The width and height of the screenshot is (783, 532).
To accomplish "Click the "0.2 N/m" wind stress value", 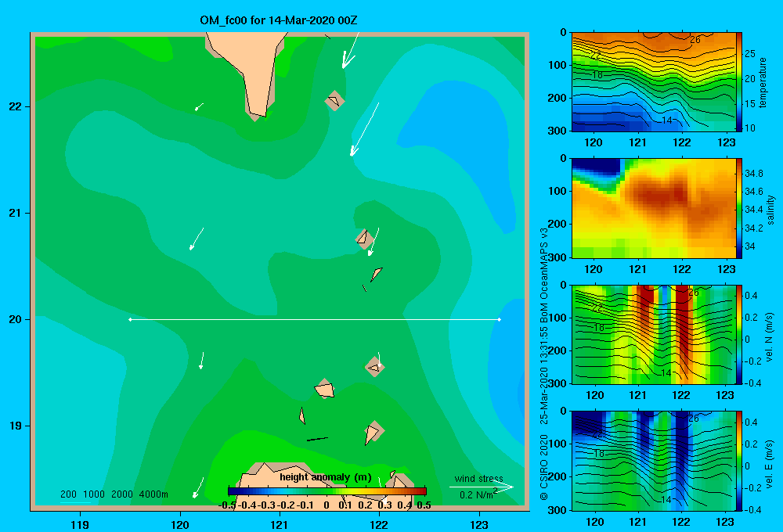I will click(476, 495).
